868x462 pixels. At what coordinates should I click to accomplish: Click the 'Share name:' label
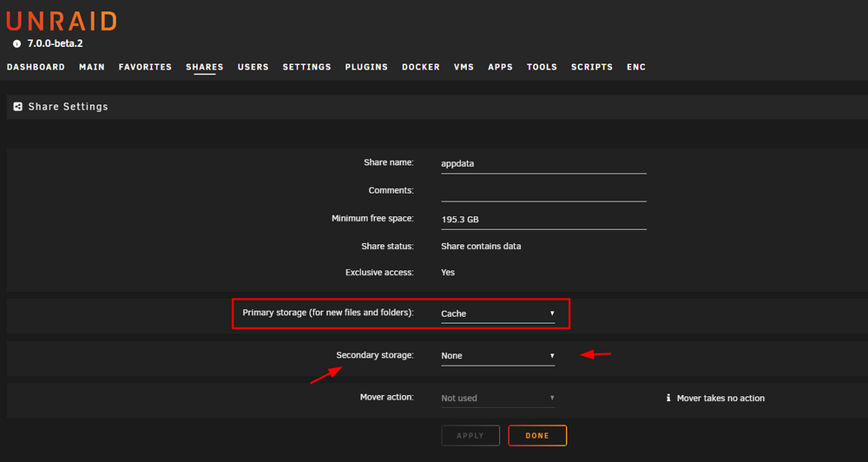(x=389, y=163)
